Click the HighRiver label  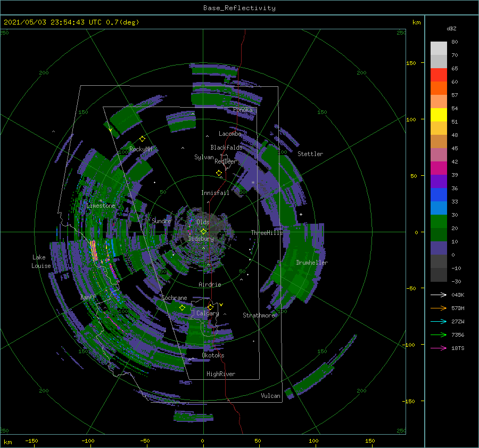coord(221,374)
